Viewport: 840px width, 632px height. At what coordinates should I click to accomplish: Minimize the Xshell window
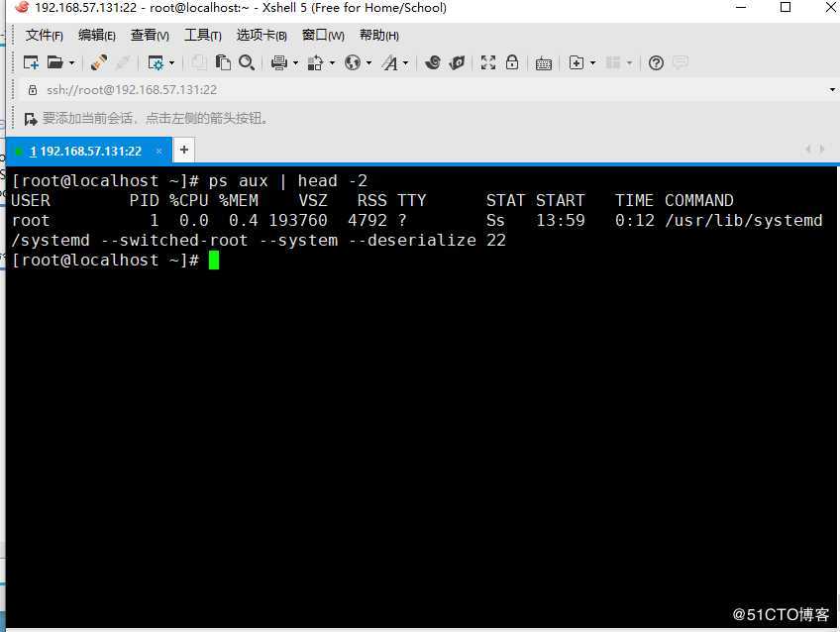[741, 8]
